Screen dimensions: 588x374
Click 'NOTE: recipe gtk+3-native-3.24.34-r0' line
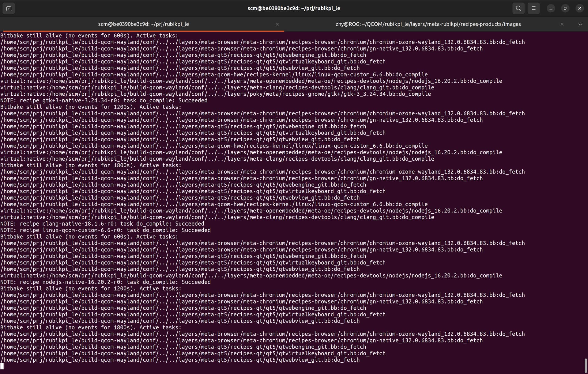[x=104, y=101]
